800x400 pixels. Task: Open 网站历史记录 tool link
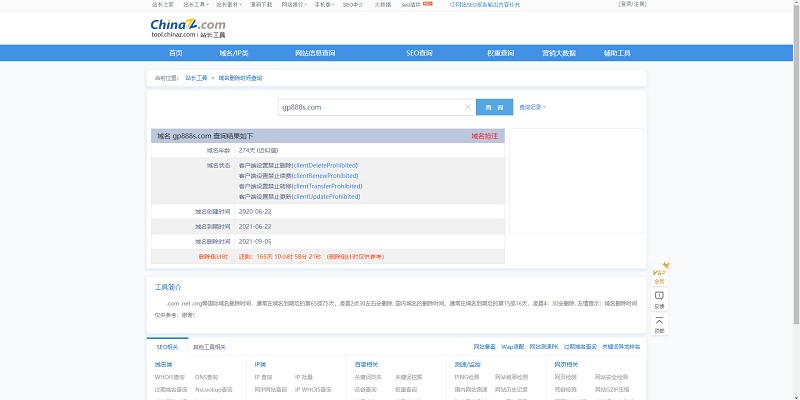tap(511, 389)
